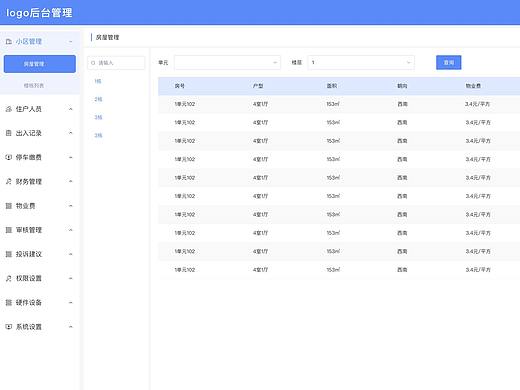Select the 房屋管理 submenu item
This screenshot has height=390, width=520.
point(40,64)
